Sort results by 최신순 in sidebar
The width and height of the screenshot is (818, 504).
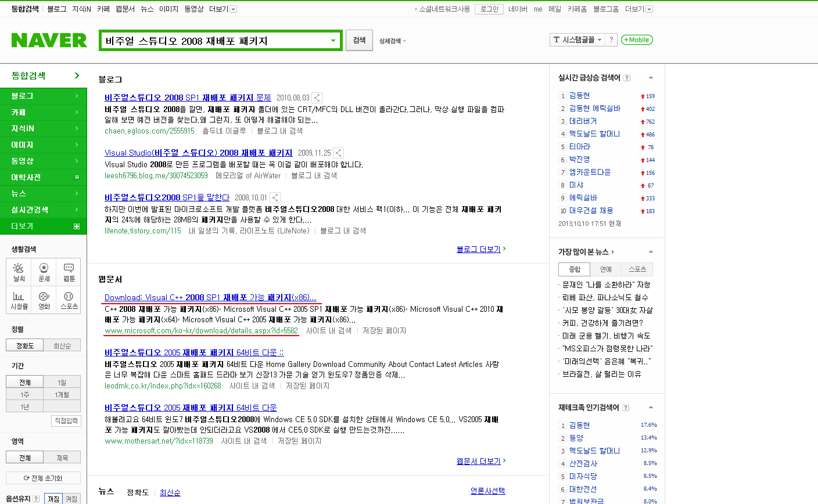(x=62, y=345)
